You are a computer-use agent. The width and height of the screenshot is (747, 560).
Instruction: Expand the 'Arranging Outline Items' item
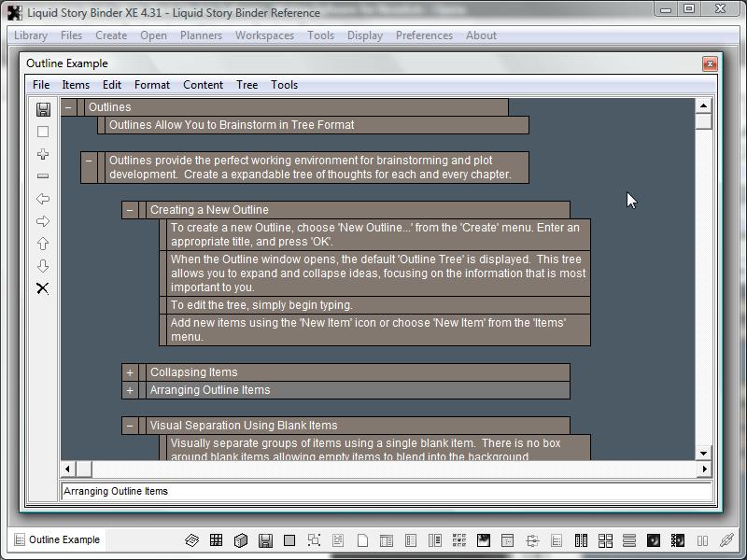click(x=130, y=390)
